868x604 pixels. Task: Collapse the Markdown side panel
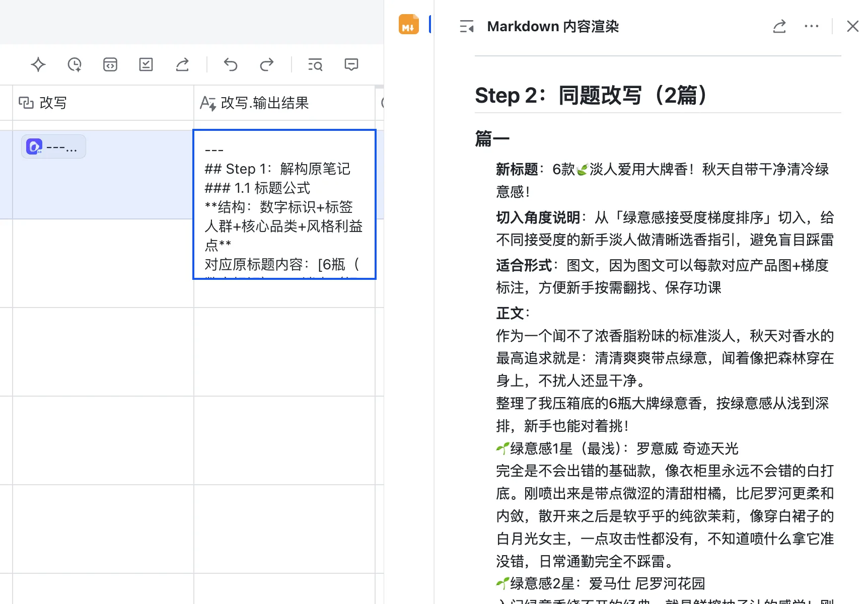point(467,26)
